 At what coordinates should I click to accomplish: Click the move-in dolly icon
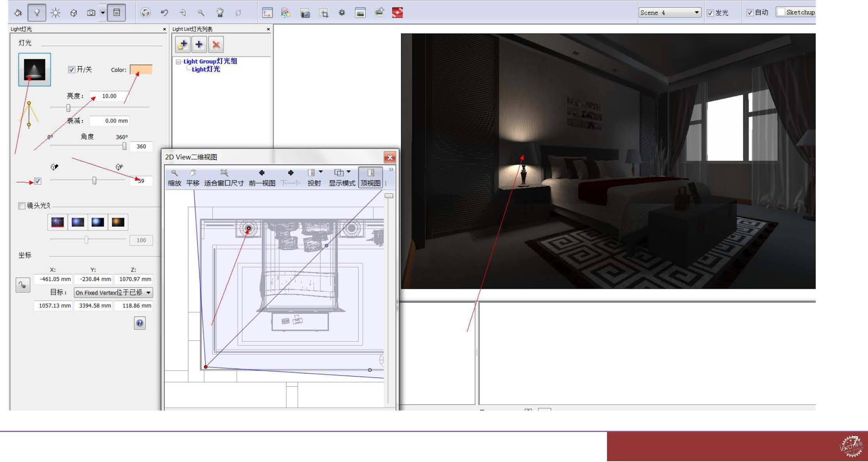tap(183, 12)
